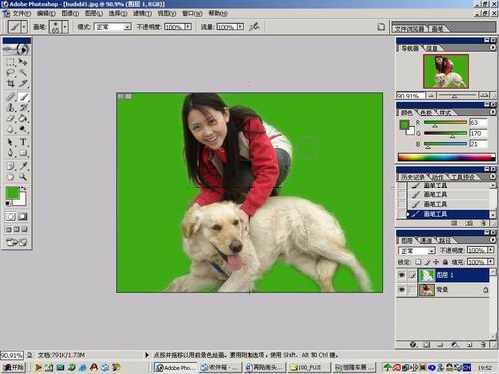Viewport: 499px width, 374px height.
Task: Toggle visibility of the background layer
Action: coord(402,290)
